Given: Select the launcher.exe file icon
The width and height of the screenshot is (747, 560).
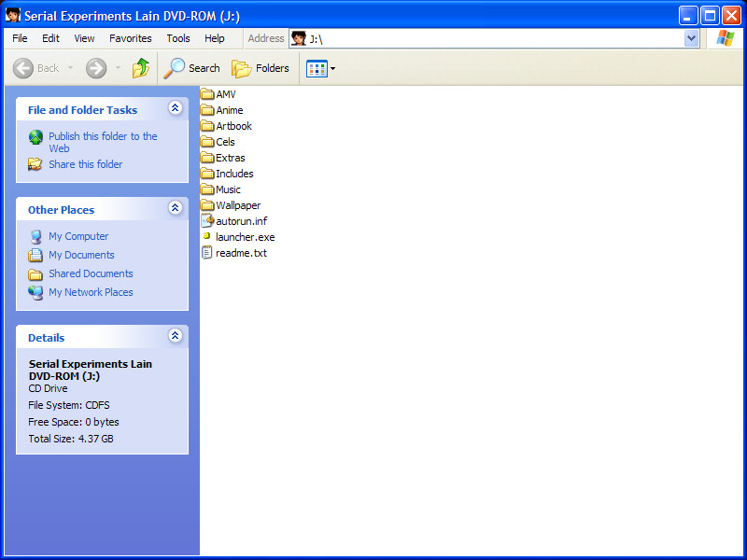Looking at the screenshot, I should (x=207, y=237).
